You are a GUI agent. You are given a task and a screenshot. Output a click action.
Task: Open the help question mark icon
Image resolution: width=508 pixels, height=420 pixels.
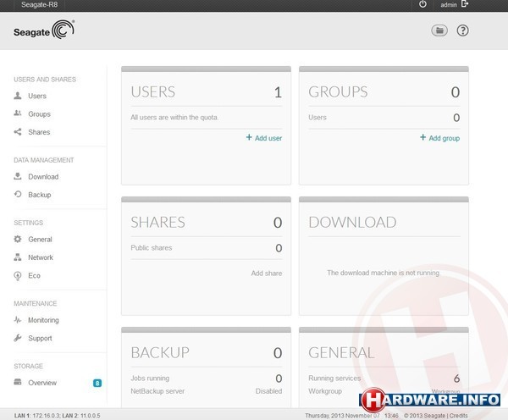(x=462, y=30)
